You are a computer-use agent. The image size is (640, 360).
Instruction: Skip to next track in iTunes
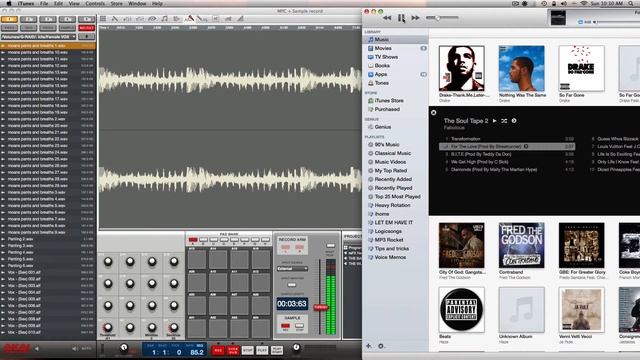coord(416,18)
